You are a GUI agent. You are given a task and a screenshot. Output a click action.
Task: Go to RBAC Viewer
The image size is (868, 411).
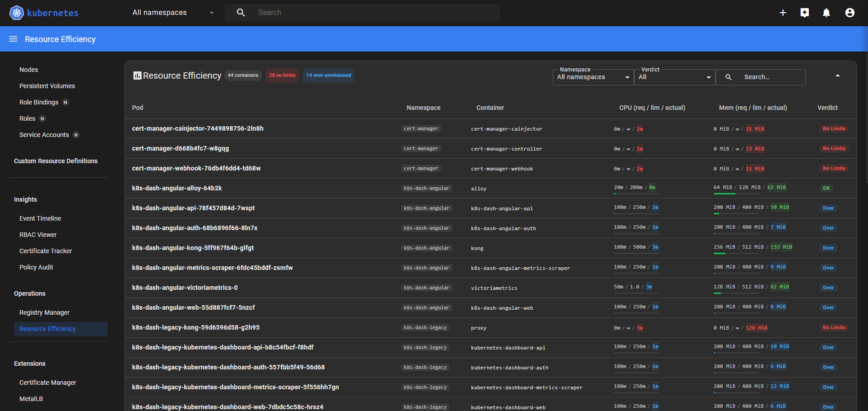tap(38, 235)
